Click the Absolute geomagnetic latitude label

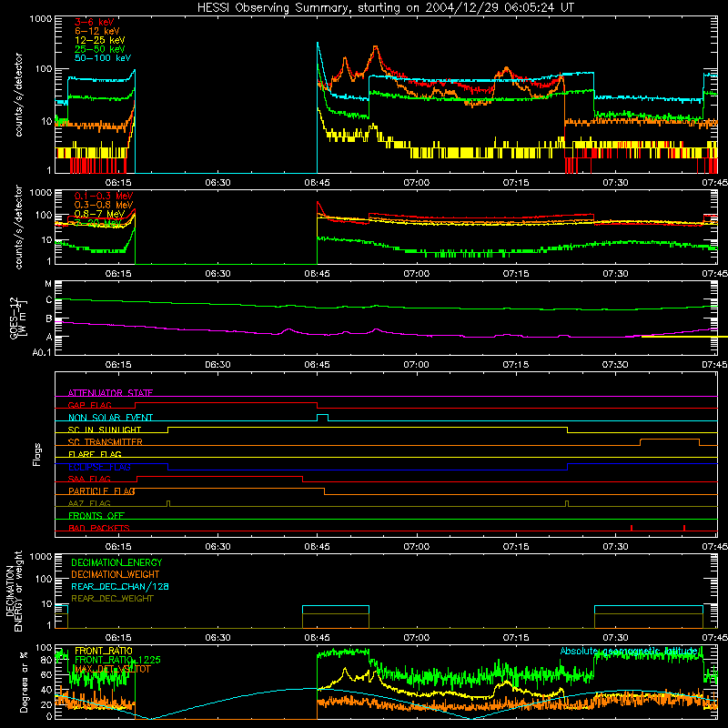click(629, 651)
